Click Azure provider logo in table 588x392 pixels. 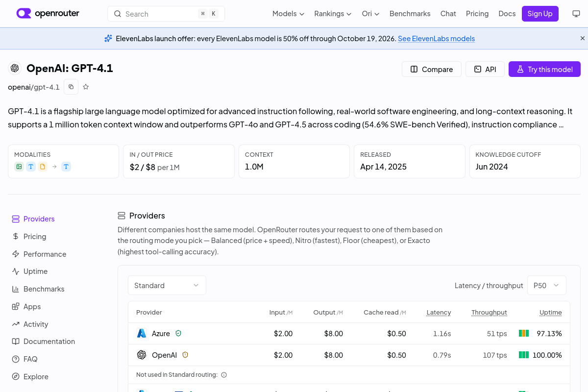142,333
